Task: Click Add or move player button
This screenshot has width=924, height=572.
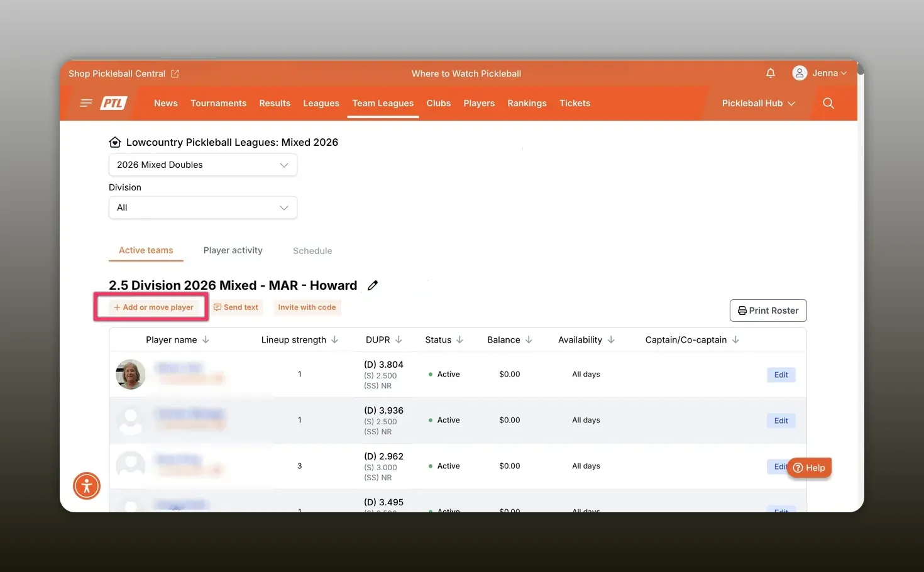Action: [x=153, y=307]
